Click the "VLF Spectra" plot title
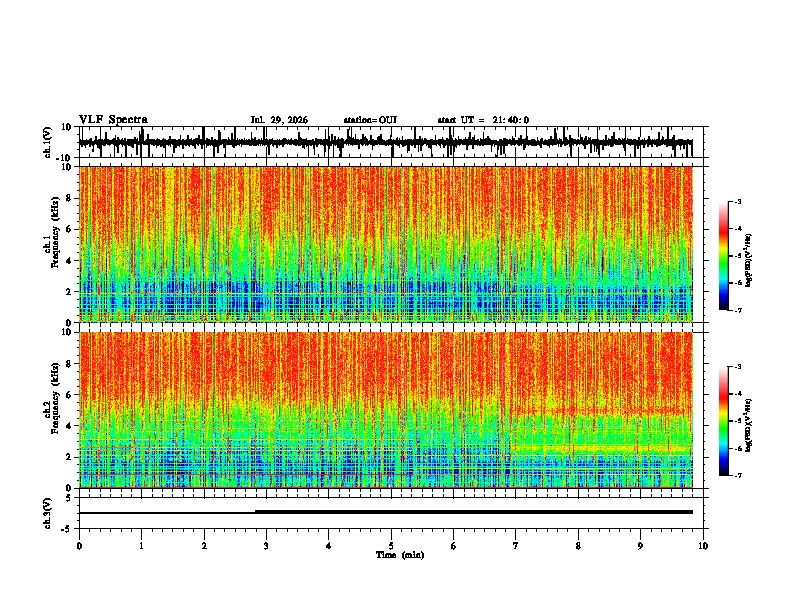Viewport: 792px width, 612px height. 113,120
